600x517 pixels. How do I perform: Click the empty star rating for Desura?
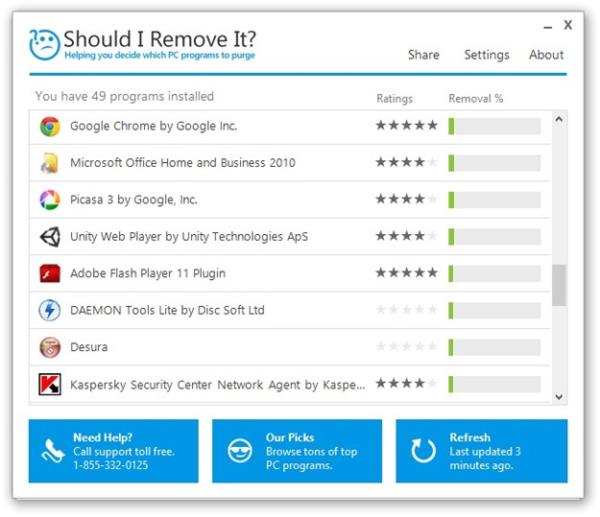click(406, 346)
